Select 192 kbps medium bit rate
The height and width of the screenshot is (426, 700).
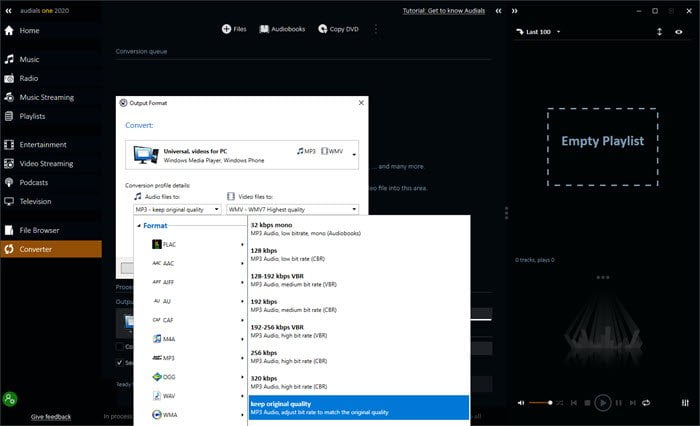pos(359,305)
